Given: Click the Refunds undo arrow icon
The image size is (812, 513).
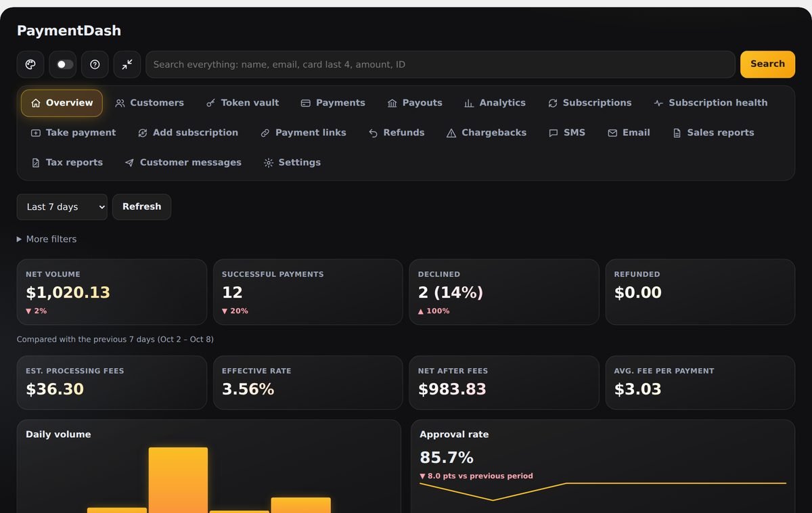Looking at the screenshot, I should pyautogui.click(x=373, y=133).
